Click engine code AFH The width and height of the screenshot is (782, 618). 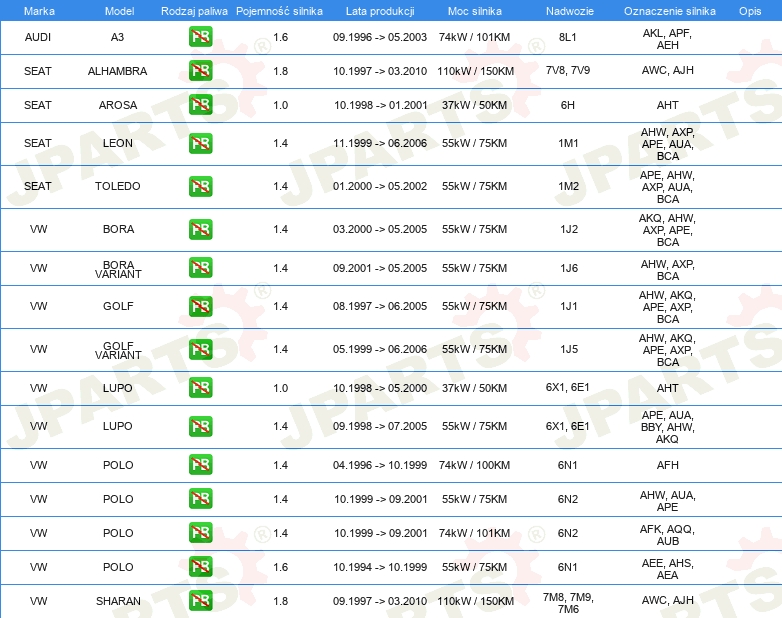(x=667, y=465)
